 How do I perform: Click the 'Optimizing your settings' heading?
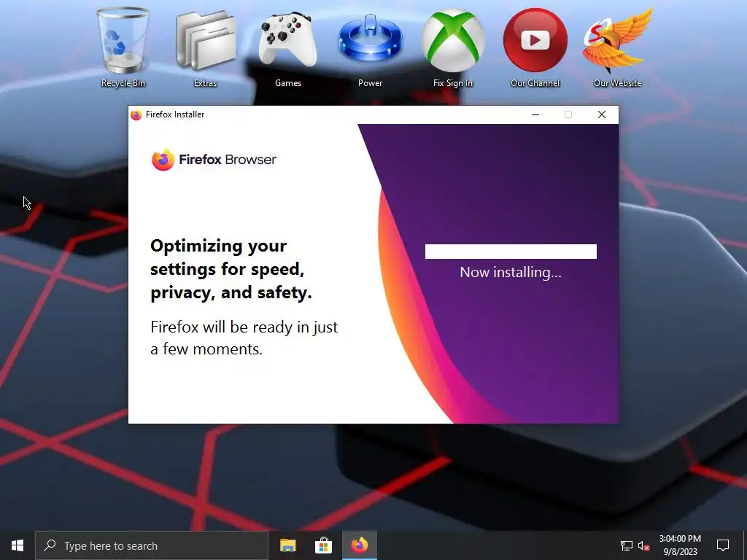(231, 269)
